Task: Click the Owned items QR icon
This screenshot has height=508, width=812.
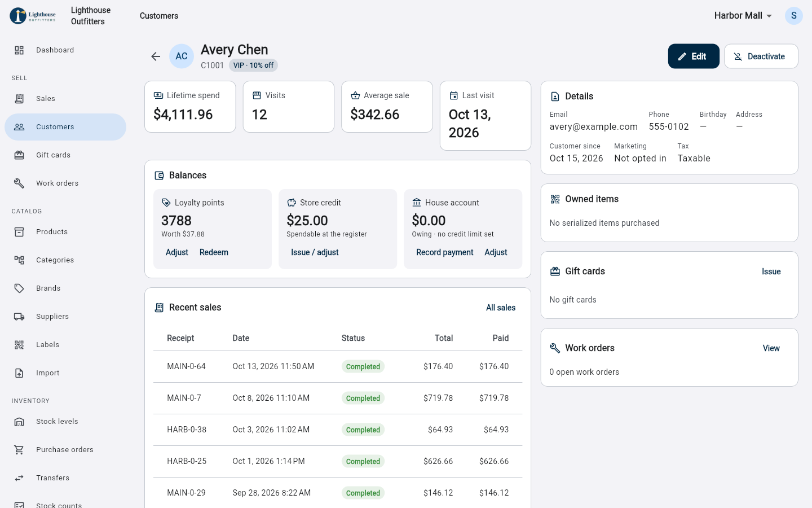Action: 555,199
